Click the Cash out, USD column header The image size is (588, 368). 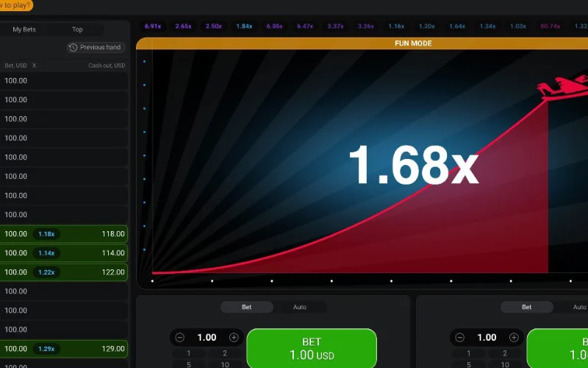(x=107, y=66)
